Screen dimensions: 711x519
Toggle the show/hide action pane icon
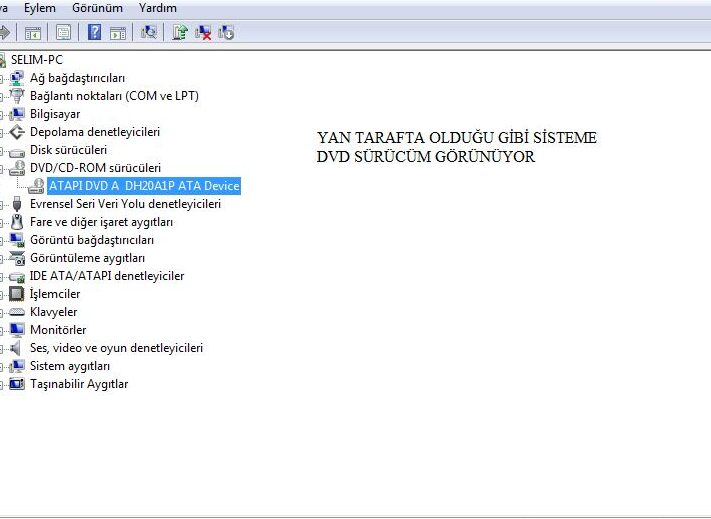tap(118, 33)
